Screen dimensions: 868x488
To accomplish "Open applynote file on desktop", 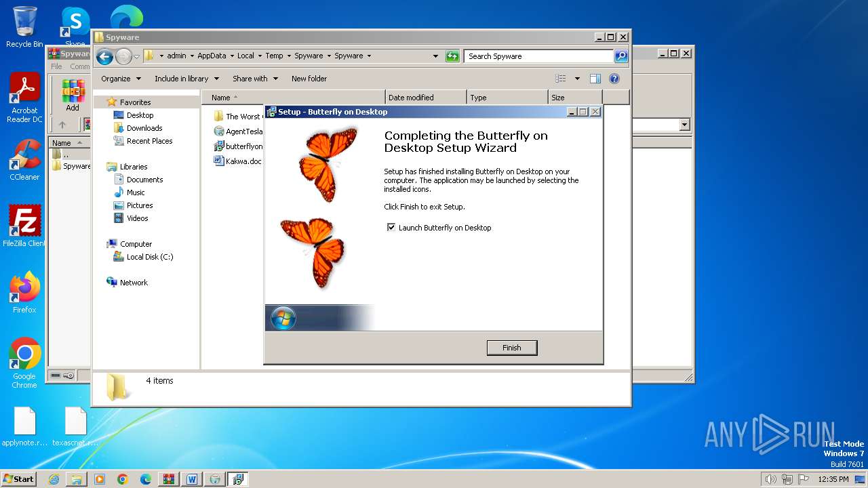I will (24, 427).
